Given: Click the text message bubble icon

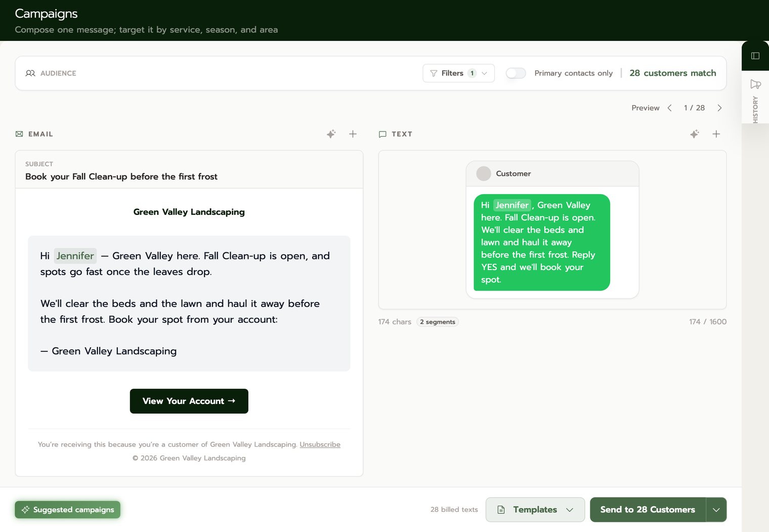Looking at the screenshot, I should click(382, 134).
